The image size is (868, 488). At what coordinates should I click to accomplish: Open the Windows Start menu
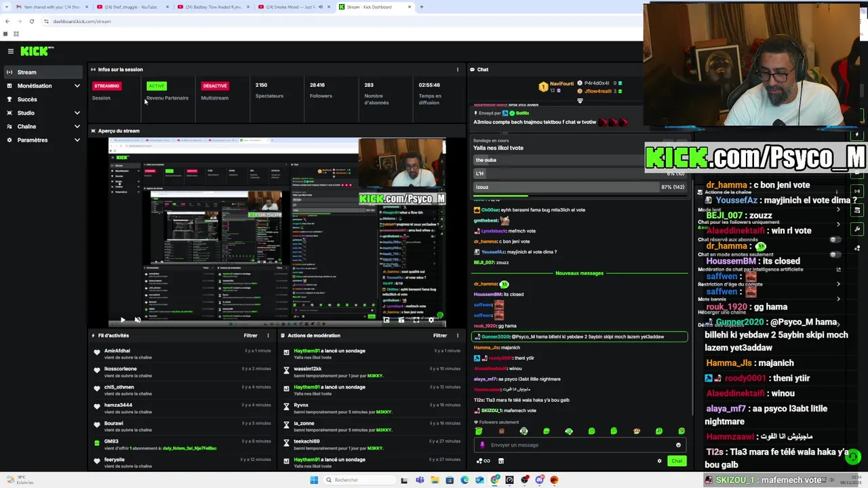(314, 480)
